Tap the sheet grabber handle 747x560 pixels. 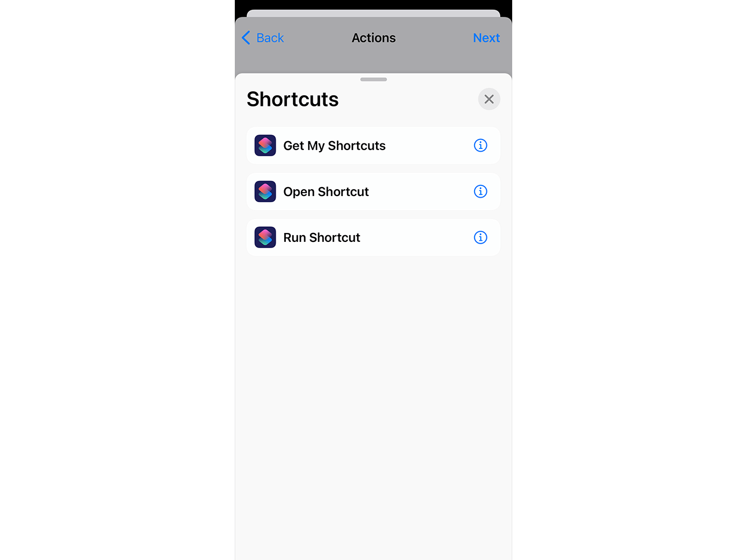coord(373,80)
